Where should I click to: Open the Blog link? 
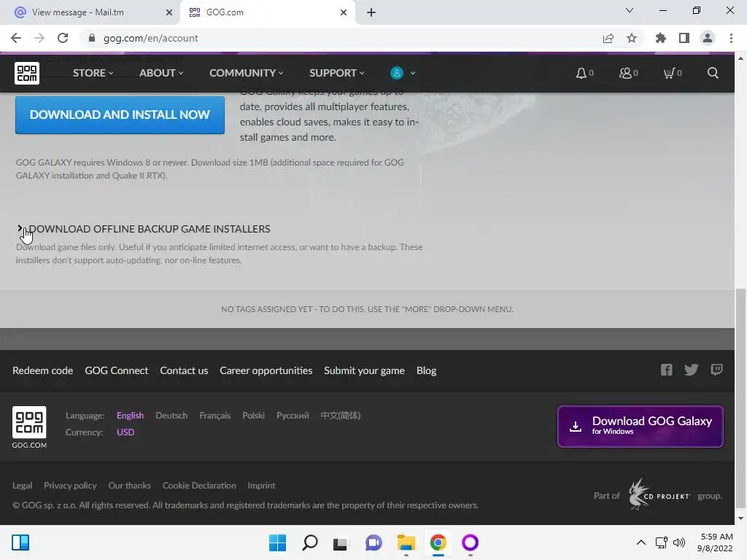(x=426, y=370)
